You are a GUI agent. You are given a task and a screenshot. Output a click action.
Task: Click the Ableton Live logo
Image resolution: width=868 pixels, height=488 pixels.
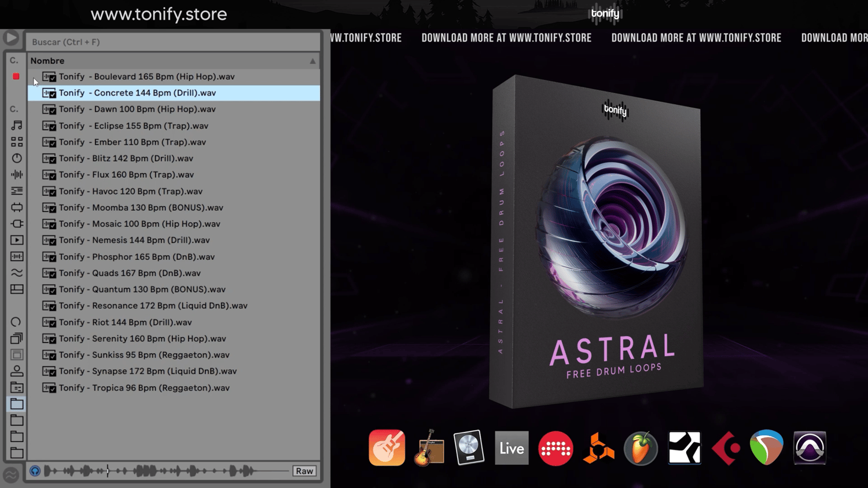tap(512, 448)
